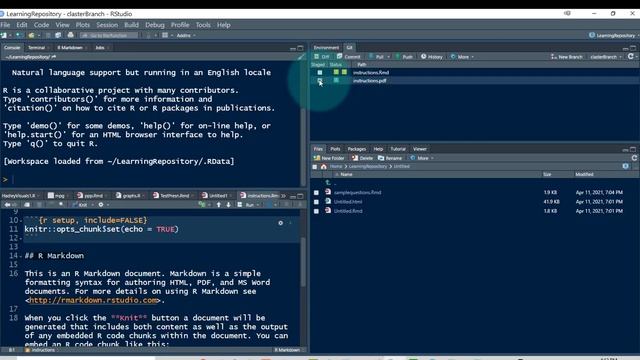Open the Git History view
The width and height of the screenshot is (640, 360).
coord(432,57)
